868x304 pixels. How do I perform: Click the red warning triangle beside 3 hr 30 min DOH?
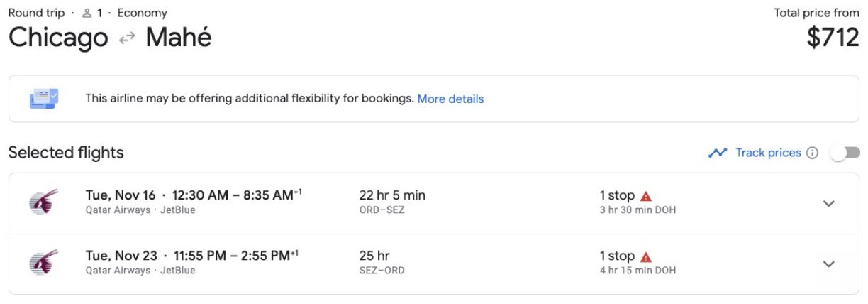[645, 196]
